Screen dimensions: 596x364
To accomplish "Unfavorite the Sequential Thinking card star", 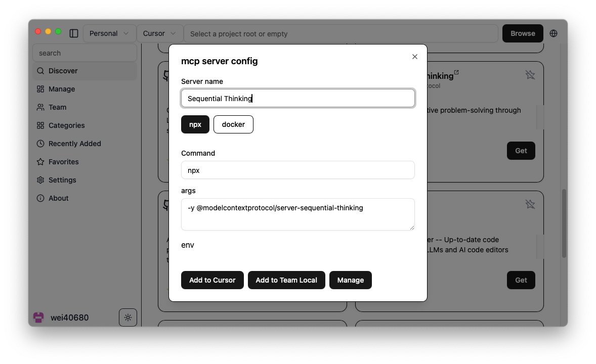I will click(530, 75).
